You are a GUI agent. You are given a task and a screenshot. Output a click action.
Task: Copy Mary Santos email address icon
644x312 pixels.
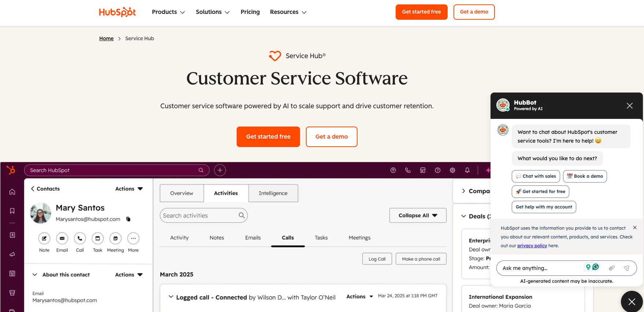pyautogui.click(x=128, y=219)
